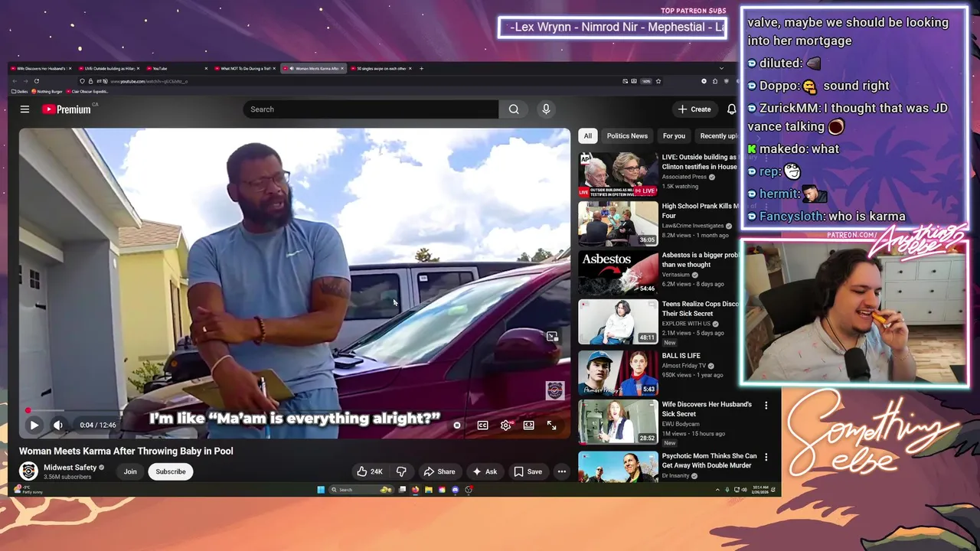The height and width of the screenshot is (551, 980).
Task: Open more actions beside the Save button
Action: (562, 471)
